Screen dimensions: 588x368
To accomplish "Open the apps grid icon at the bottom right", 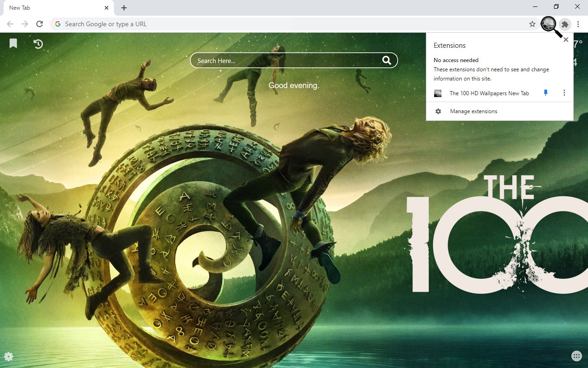I will (576, 356).
